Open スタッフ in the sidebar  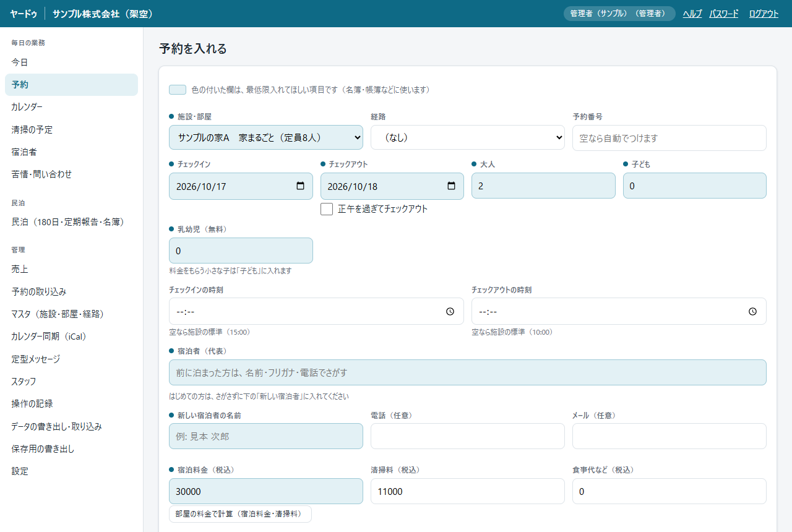tap(71, 382)
